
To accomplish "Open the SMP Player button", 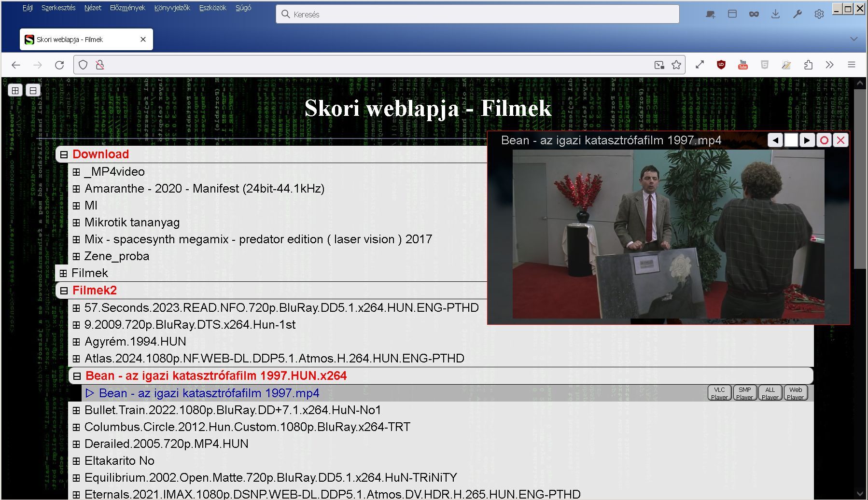I will [744, 393].
